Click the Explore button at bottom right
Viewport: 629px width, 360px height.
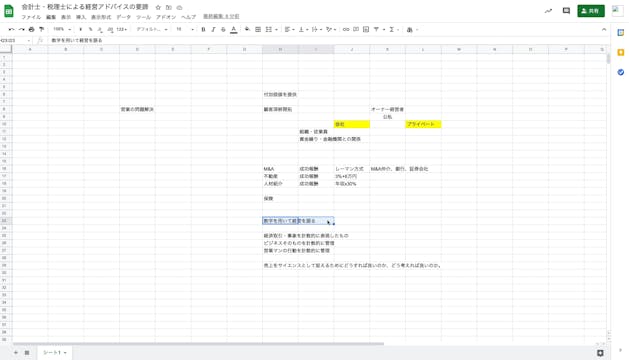[x=600, y=353]
